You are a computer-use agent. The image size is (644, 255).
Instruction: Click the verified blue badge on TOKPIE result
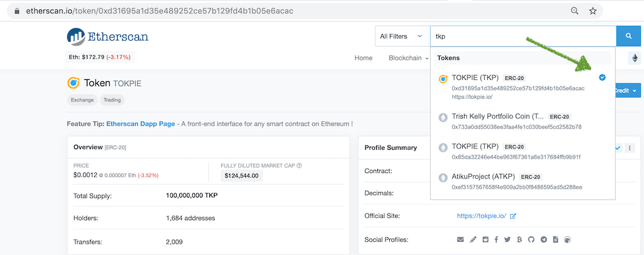(x=602, y=77)
